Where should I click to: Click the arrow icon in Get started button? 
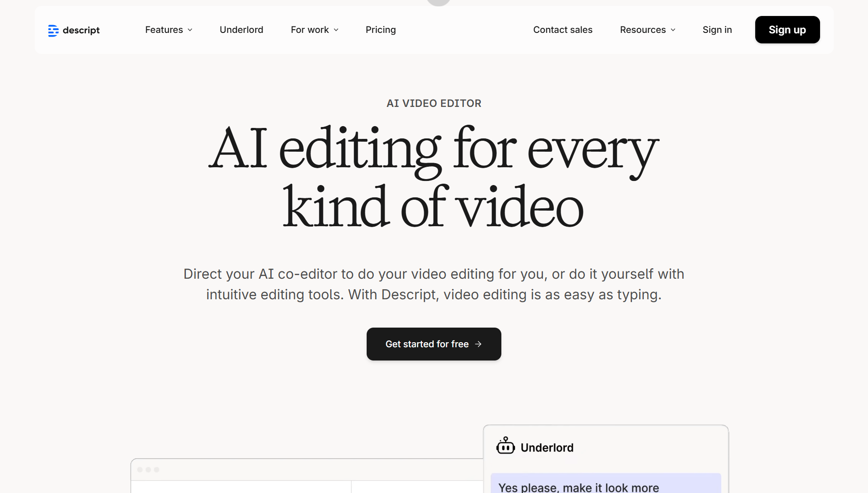(478, 344)
